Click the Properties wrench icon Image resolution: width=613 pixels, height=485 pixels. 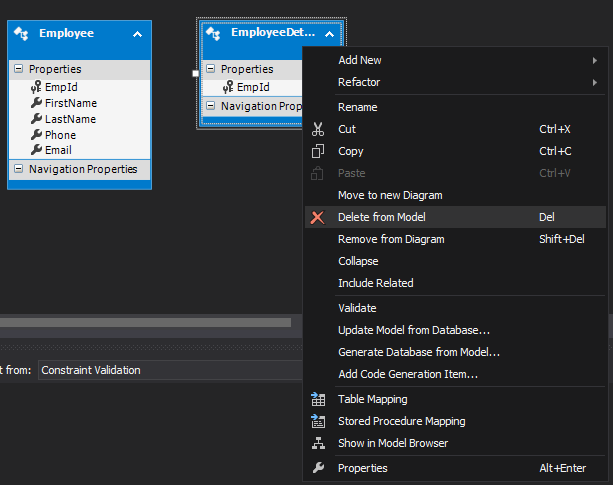coord(318,468)
